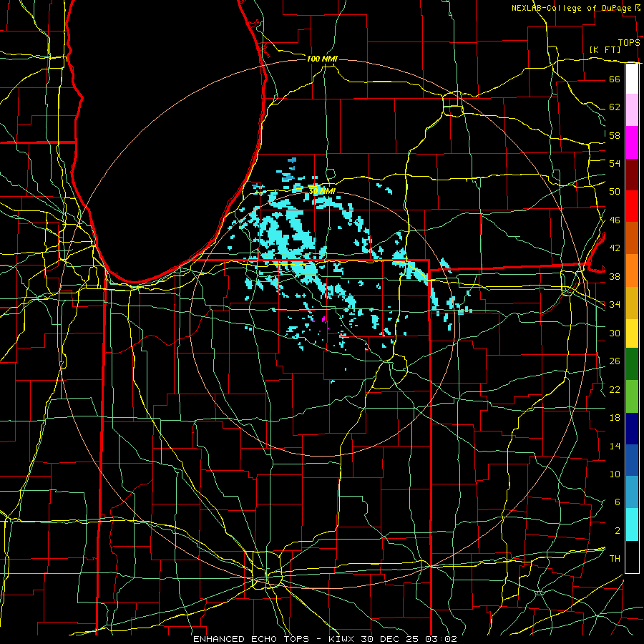644x644 pixels.
Task: Click the navy blue legend swatch
Action: coord(632,429)
